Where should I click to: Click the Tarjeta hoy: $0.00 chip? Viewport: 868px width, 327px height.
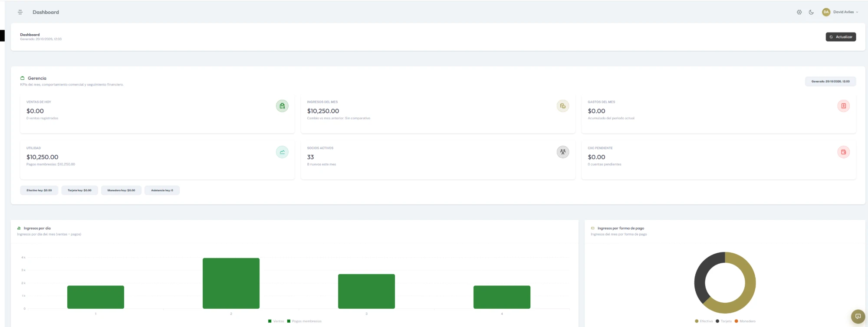point(79,190)
